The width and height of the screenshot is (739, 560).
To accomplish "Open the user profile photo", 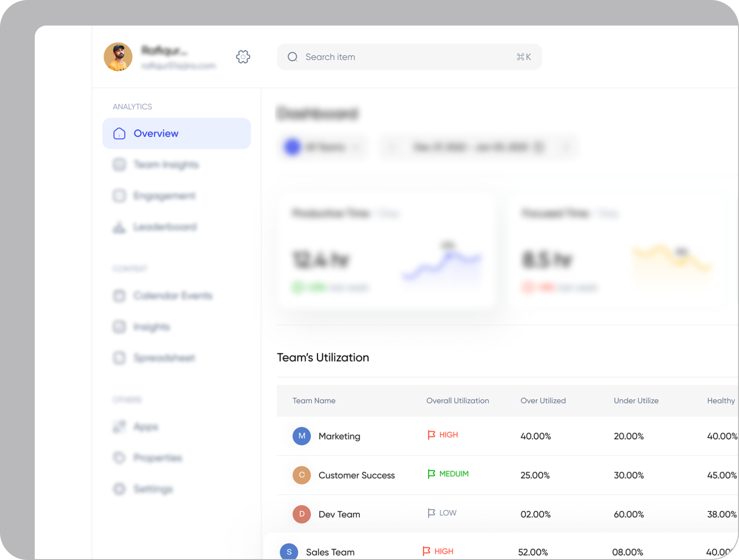I will tap(118, 57).
